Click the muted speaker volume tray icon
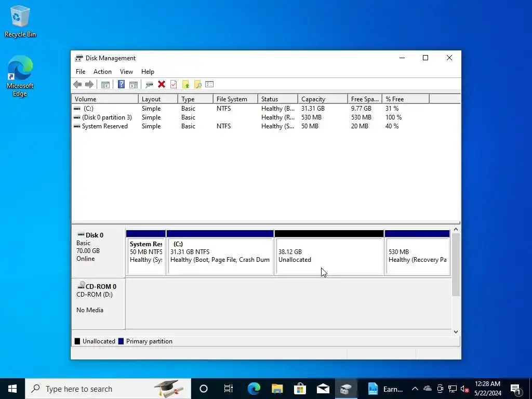The width and height of the screenshot is (532, 399). (x=464, y=389)
